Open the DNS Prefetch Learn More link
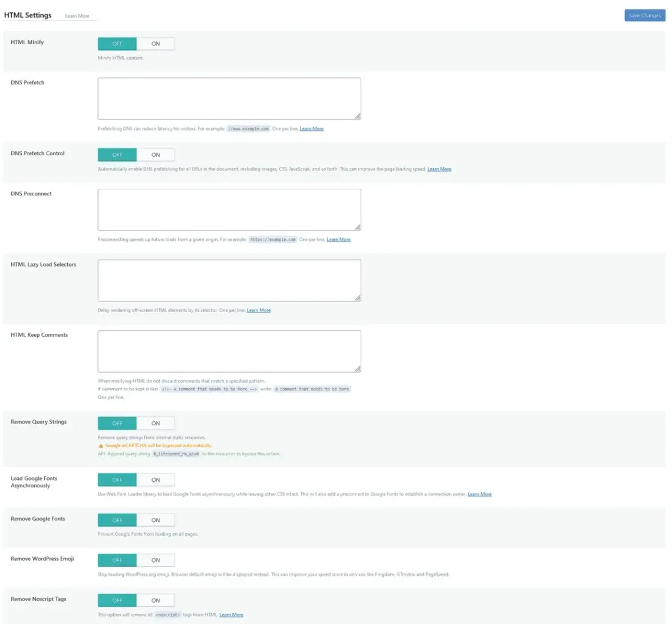Screen dimensions: 672x624 point(312,129)
